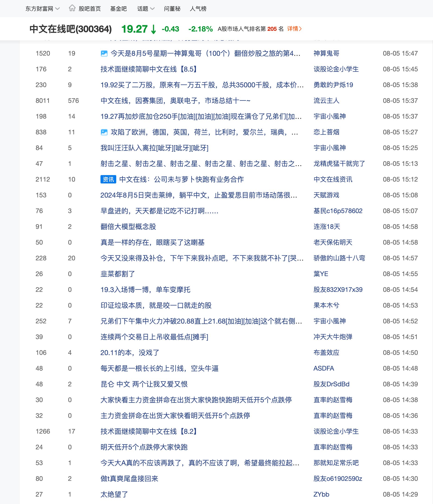View author 葉YE's profile
The image size is (433, 504).
tap(321, 274)
